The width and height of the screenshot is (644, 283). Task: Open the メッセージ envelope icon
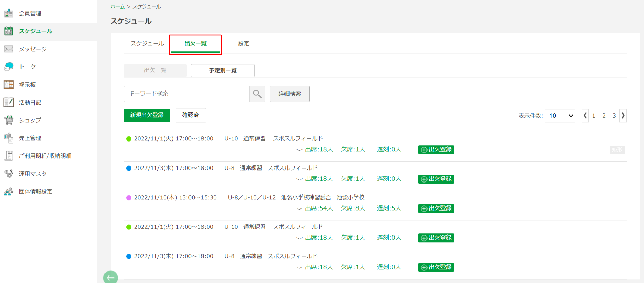click(x=9, y=49)
